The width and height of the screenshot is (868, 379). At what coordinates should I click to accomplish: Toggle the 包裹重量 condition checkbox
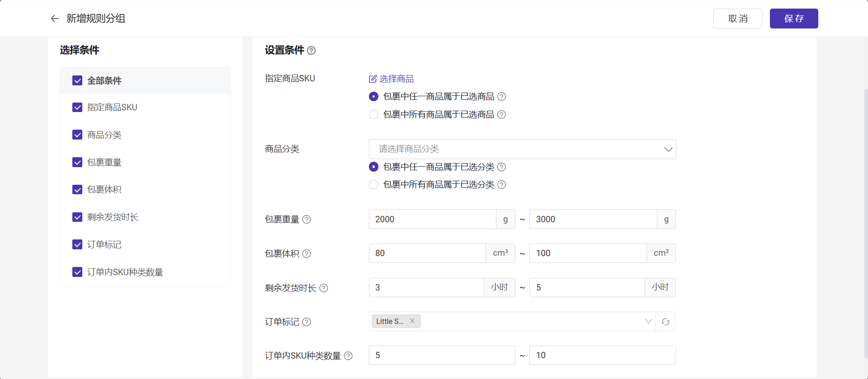pyautogui.click(x=77, y=163)
